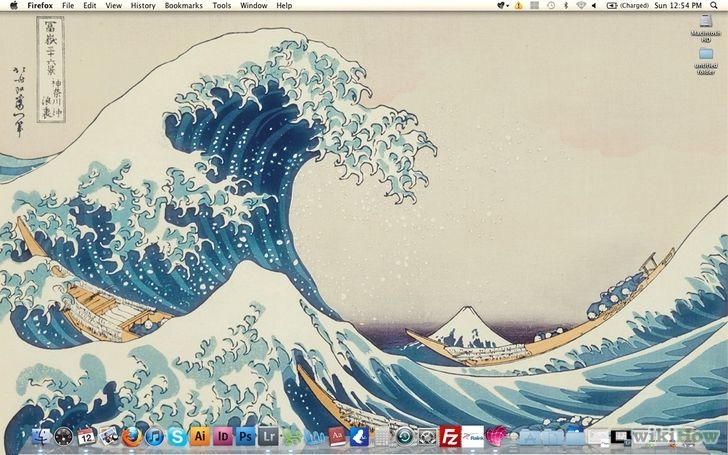Launch Dashboard from the Dock
This screenshot has width=728, height=455.
pyautogui.click(x=64, y=436)
